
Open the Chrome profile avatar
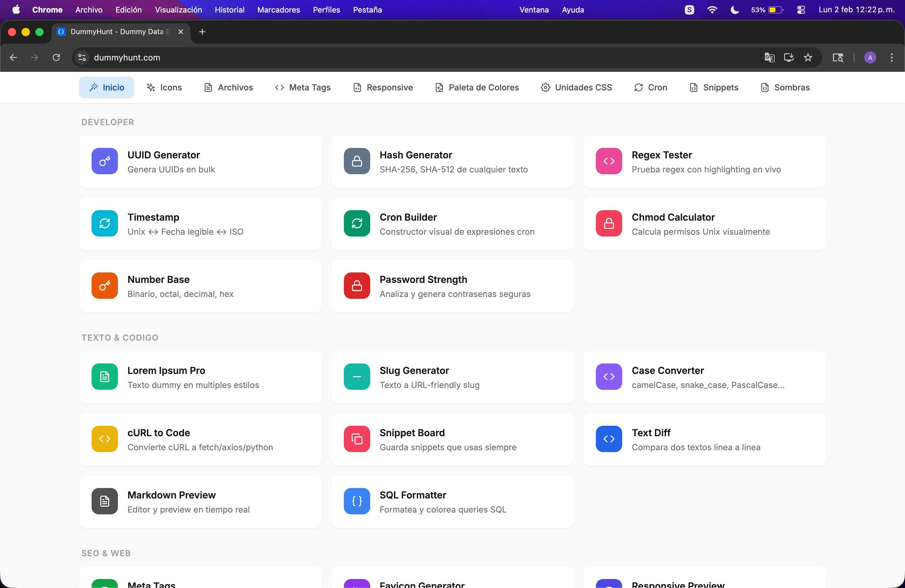[x=870, y=57]
